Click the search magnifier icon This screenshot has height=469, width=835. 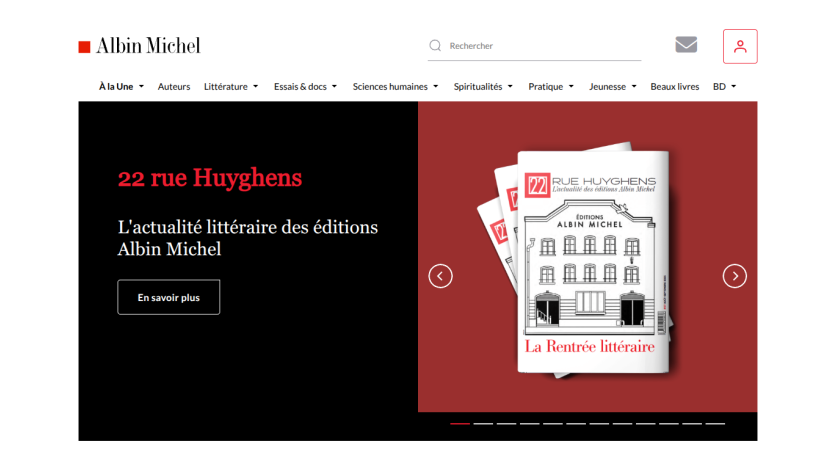pos(435,46)
